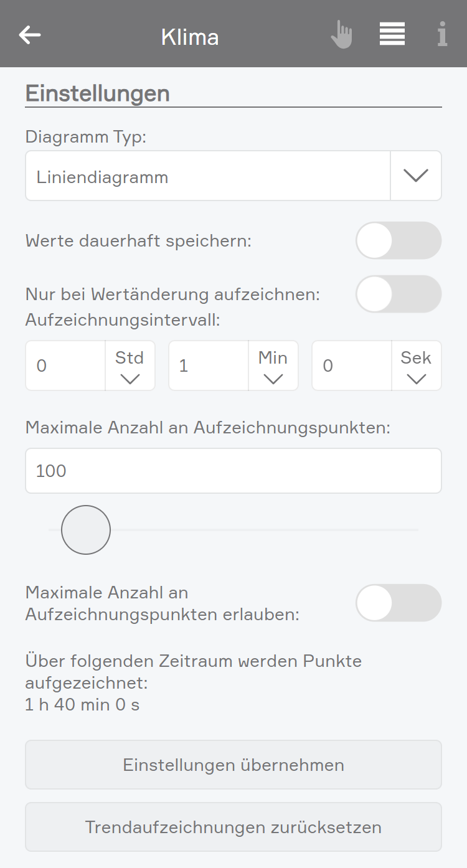Viewport: 467px width, 868px height.
Task: Open the list view lines icon
Action: [x=392, y=34]
